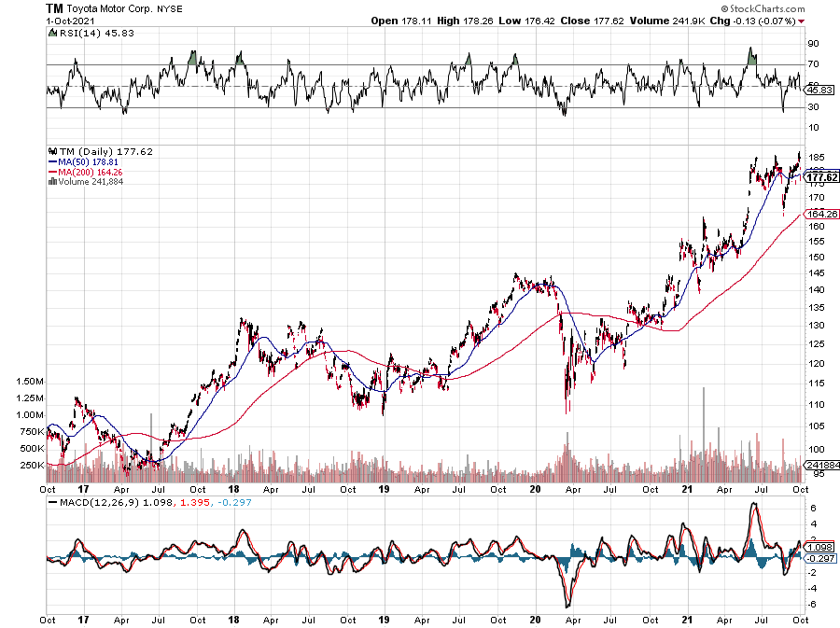Click the NYSE exchange label
840x628 pixels.
point(169,9)
